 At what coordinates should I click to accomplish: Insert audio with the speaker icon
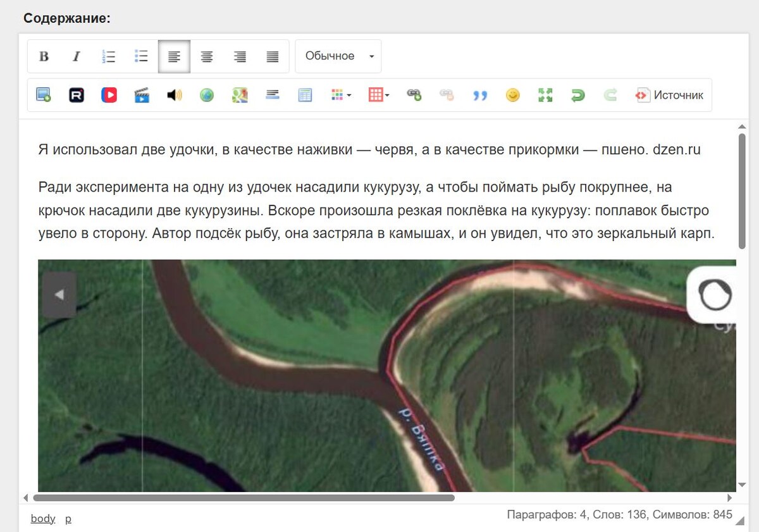pos(175,95)
